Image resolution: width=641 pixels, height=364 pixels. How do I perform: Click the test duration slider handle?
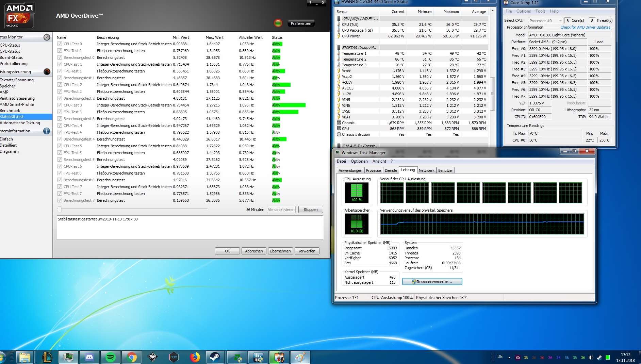[x=60, y=209]
